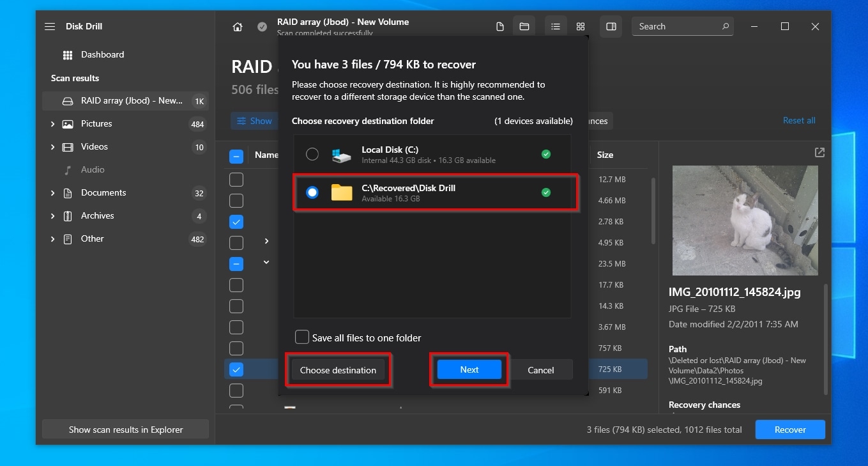Select C:\Recovered\Disk Drill destination
Image resolution: width=868 pixels, height=466 pixels.
[x=312, y=192]
